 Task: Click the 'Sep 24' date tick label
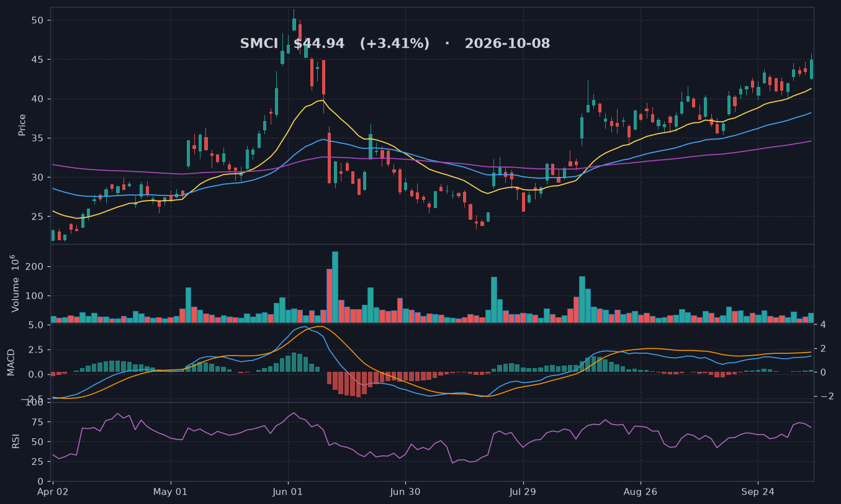tap(758, 492)
